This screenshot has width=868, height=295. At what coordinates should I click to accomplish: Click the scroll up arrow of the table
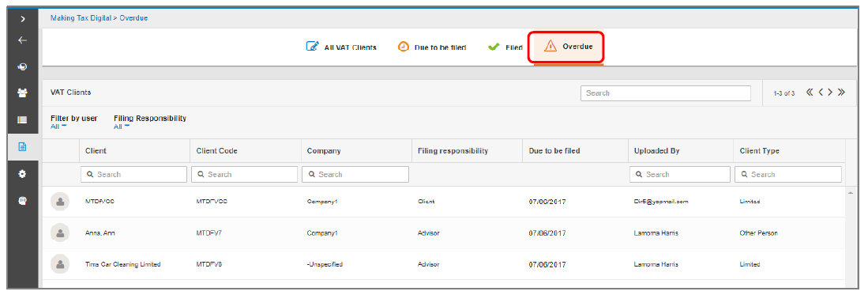(851, 192)
